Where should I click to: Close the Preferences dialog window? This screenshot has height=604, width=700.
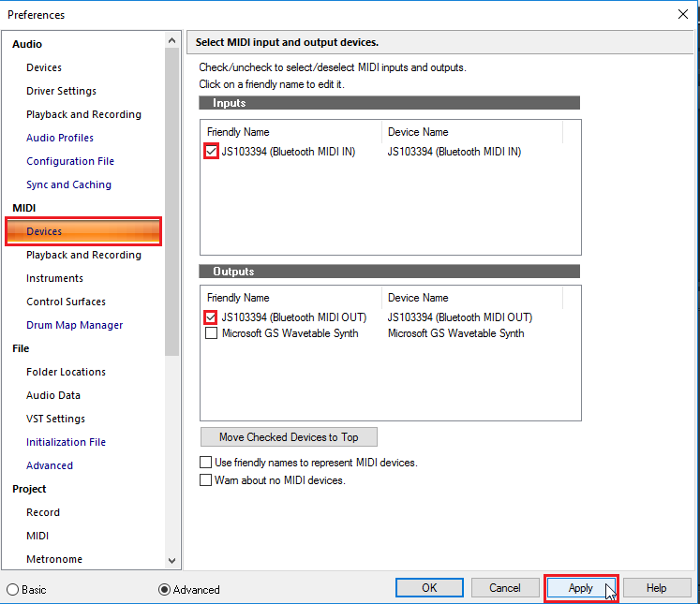[x=681, y=14]
